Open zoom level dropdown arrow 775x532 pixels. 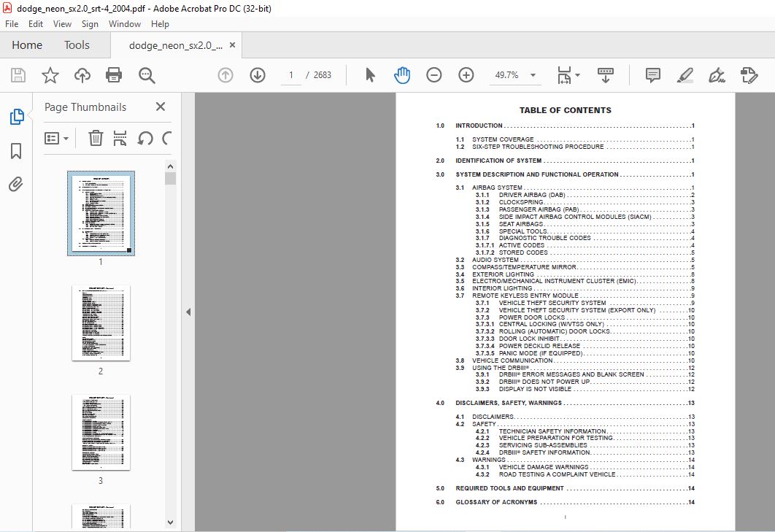(x=533, y=75)
